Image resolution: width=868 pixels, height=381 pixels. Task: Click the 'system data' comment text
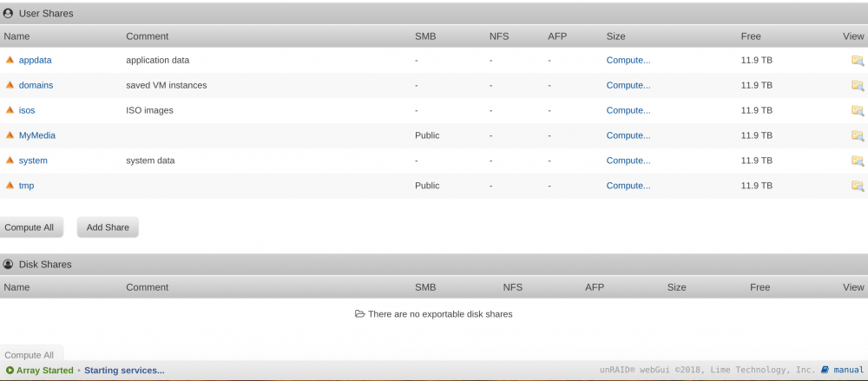click(x=150, y=161)
